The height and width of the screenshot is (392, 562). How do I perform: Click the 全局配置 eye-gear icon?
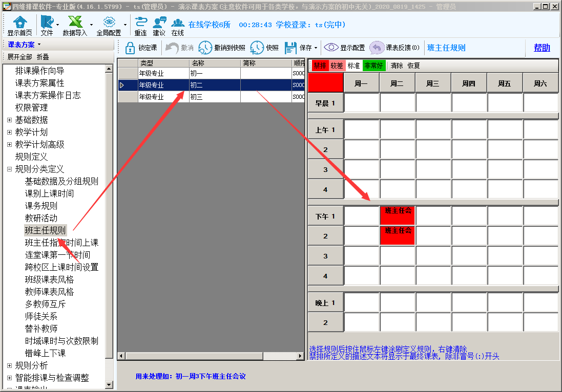[109, 23]
